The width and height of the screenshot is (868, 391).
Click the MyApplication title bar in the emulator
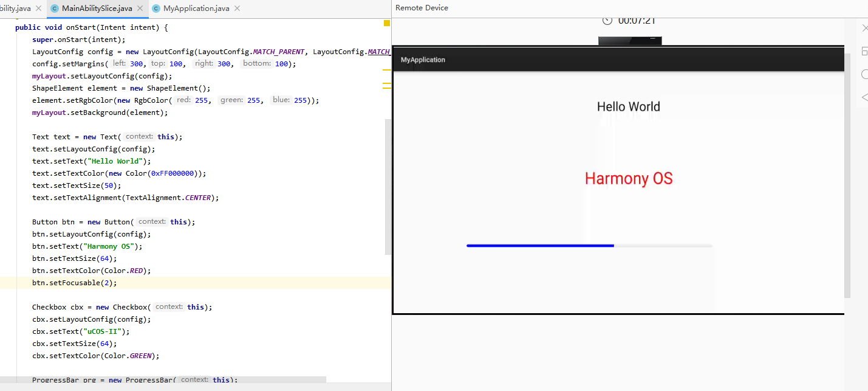point(618,60)
